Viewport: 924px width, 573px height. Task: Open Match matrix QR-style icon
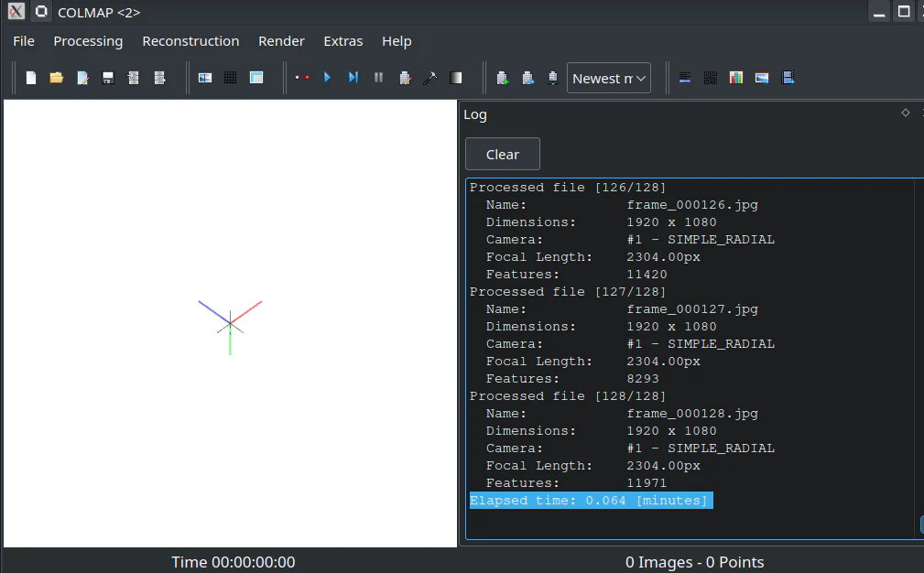coord(711,78)
